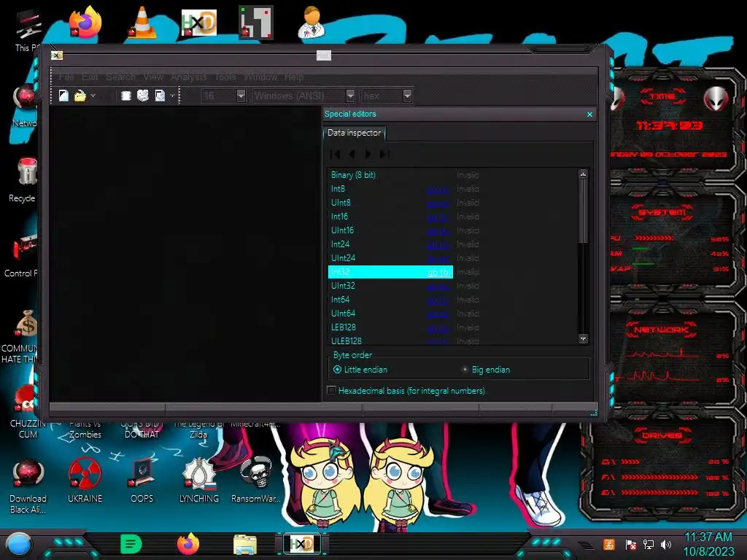Viewport: 747px width, 560px height.
Task: Select the ULEB128 row in Data inspector
Action: [x=452, y=341]
